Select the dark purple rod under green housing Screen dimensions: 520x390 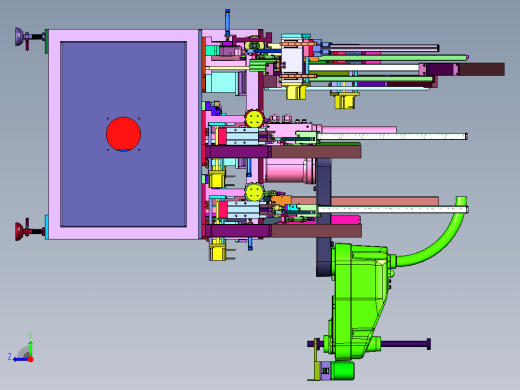pos(405,344)
